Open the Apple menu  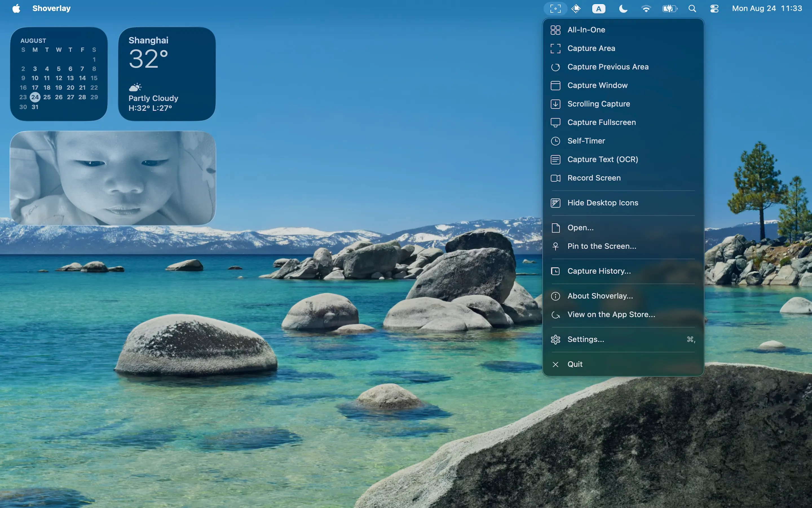[x=16, y=8]
